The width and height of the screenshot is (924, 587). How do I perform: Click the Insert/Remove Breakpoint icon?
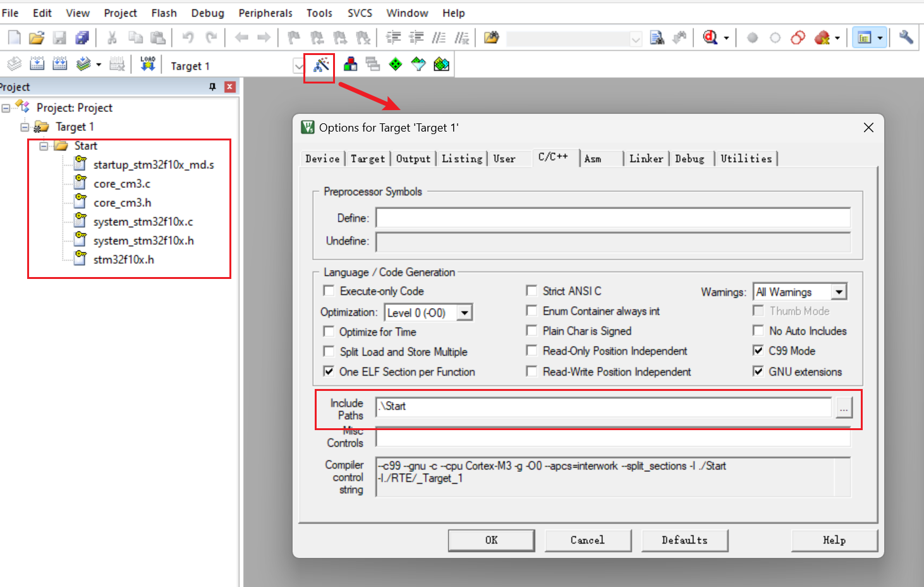[752, 38]
